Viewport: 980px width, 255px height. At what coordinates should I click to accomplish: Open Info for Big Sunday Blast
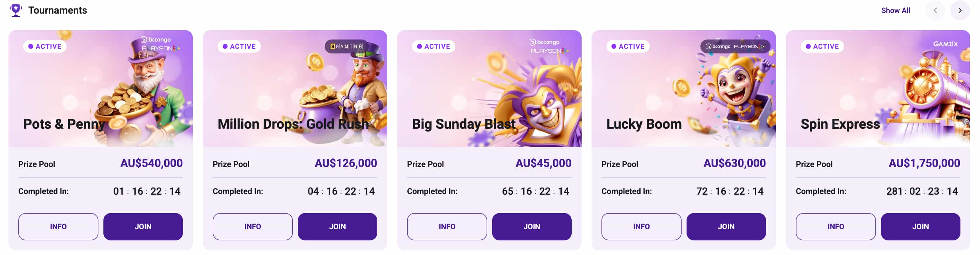click(447, 226)
